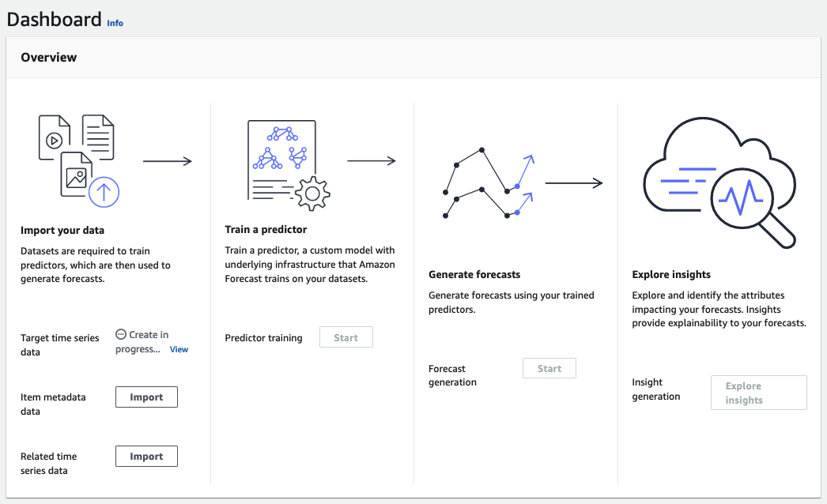Start predictor training
The width and height of the screenshot is (827, 504).
click(x=346, y=337)
